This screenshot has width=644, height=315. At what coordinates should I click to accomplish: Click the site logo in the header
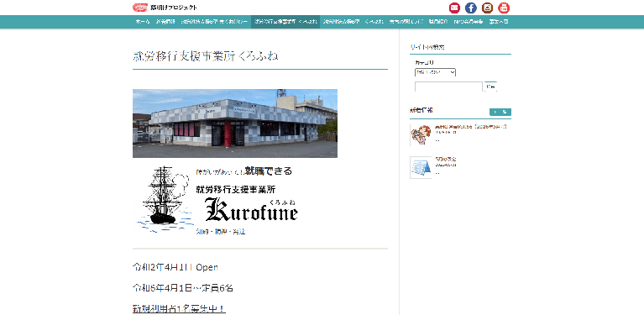[165, 8]
